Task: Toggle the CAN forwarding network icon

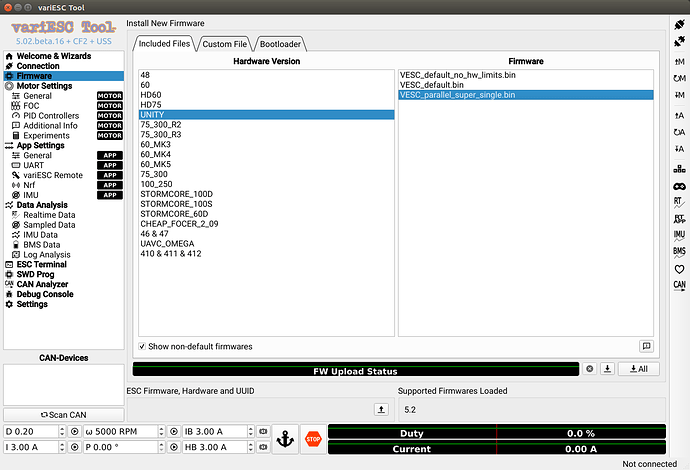Action: coord(679,169)
